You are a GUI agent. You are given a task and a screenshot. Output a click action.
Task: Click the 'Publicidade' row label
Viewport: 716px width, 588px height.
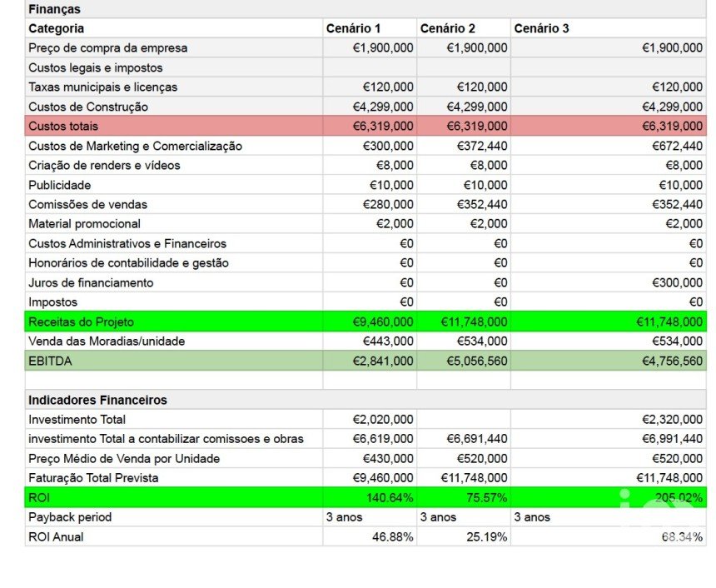click(59, 185)
